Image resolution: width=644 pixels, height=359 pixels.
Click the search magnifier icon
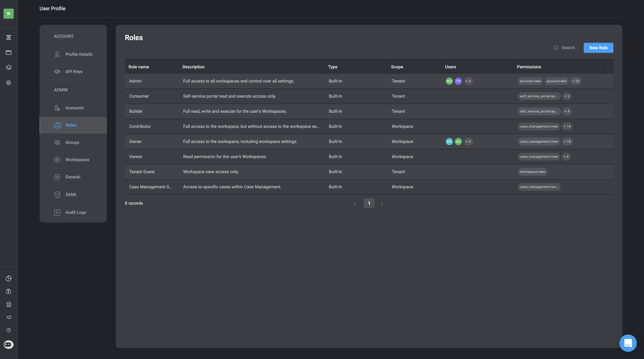coord(556,48)
